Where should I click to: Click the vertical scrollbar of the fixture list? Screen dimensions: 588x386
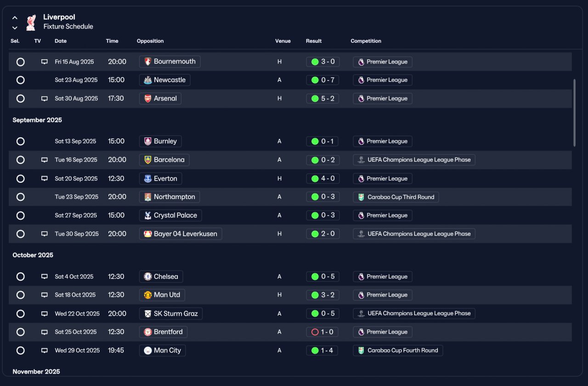click(x=574, y=113)
